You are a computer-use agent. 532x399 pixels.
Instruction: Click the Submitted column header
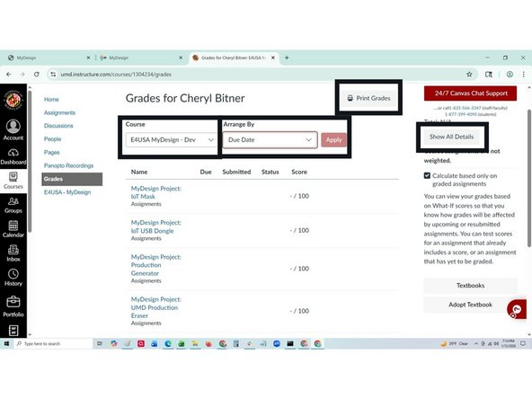[x=236, y=172]
